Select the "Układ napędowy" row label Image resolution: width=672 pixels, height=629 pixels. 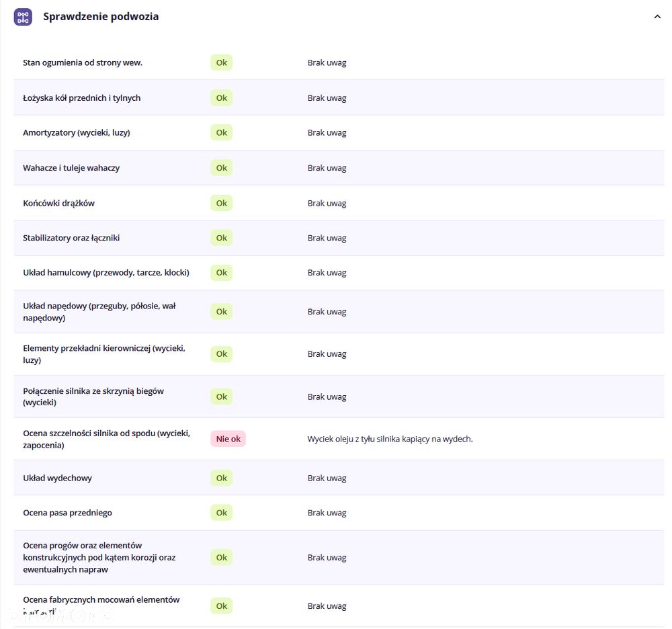coord(99,312)
